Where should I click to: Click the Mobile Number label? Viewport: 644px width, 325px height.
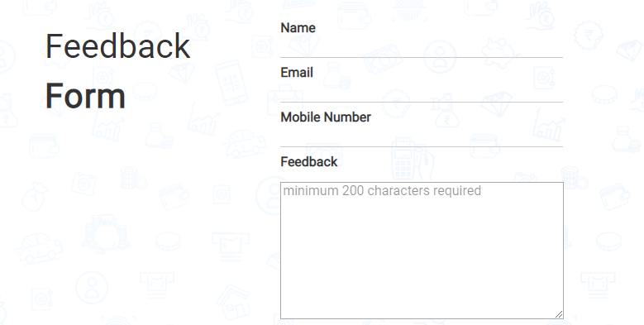coord(326,117)
